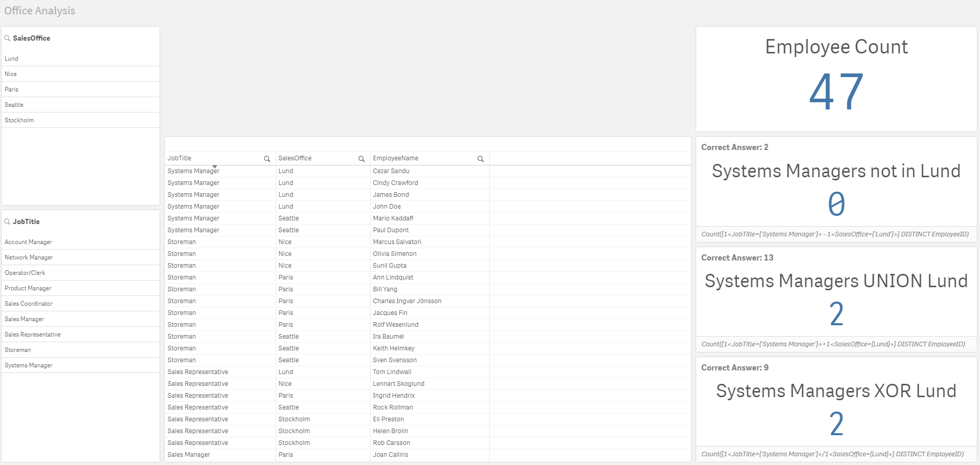The width and height of the screenshot is (980, 465).
Task: Click the search icon in the JobTitle filter pane
Action: 7,221
